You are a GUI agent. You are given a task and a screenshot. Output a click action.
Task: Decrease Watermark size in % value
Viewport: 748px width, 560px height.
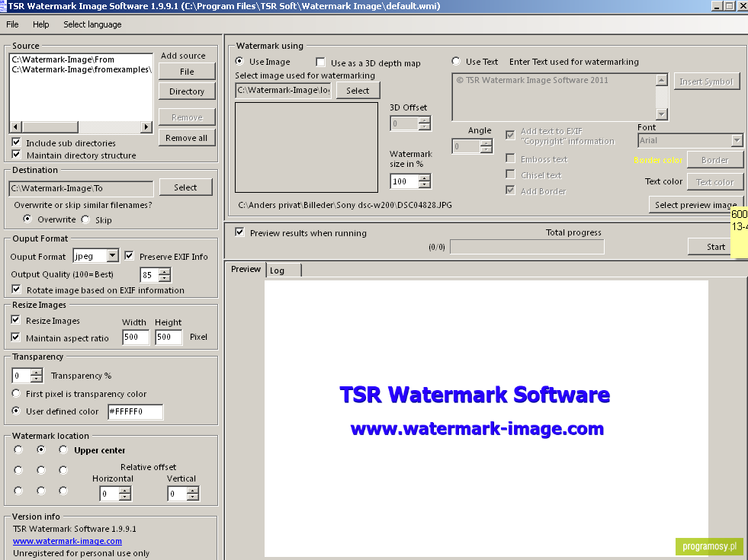tap(424, 184)
